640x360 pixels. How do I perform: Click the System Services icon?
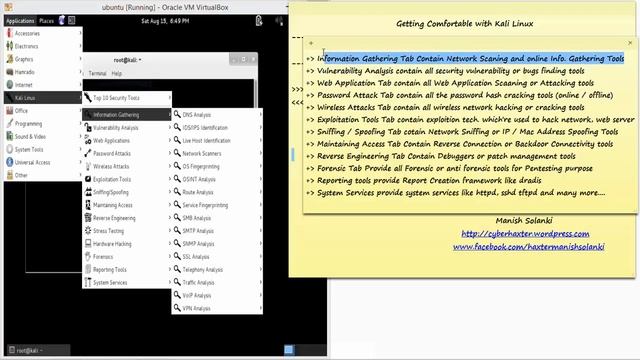(88, 282)
